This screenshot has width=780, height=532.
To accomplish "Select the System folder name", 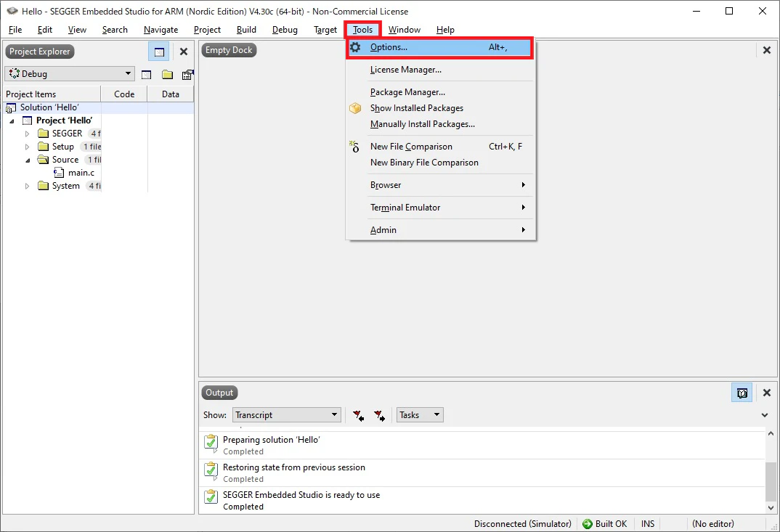I will tap(65, 186).
